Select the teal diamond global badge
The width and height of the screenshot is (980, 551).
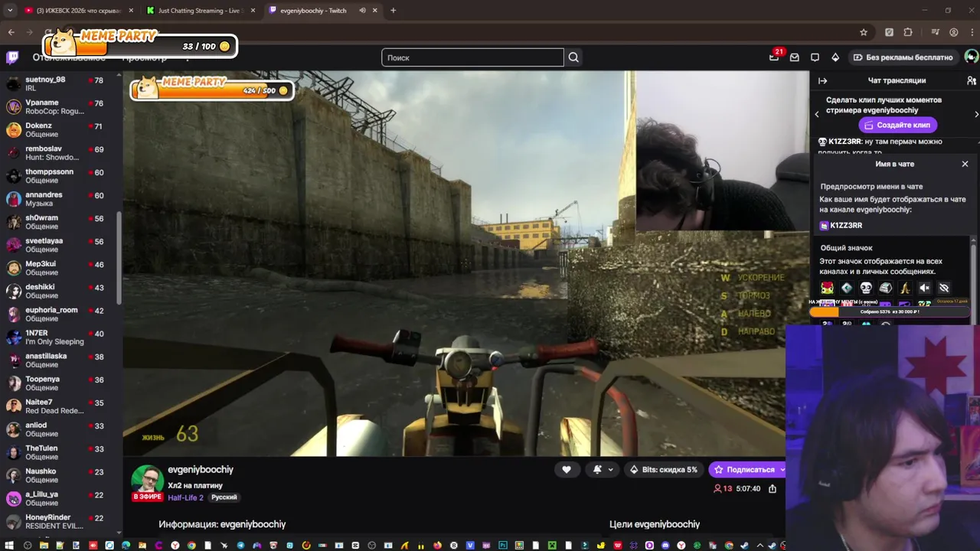[x=847, y=288]
